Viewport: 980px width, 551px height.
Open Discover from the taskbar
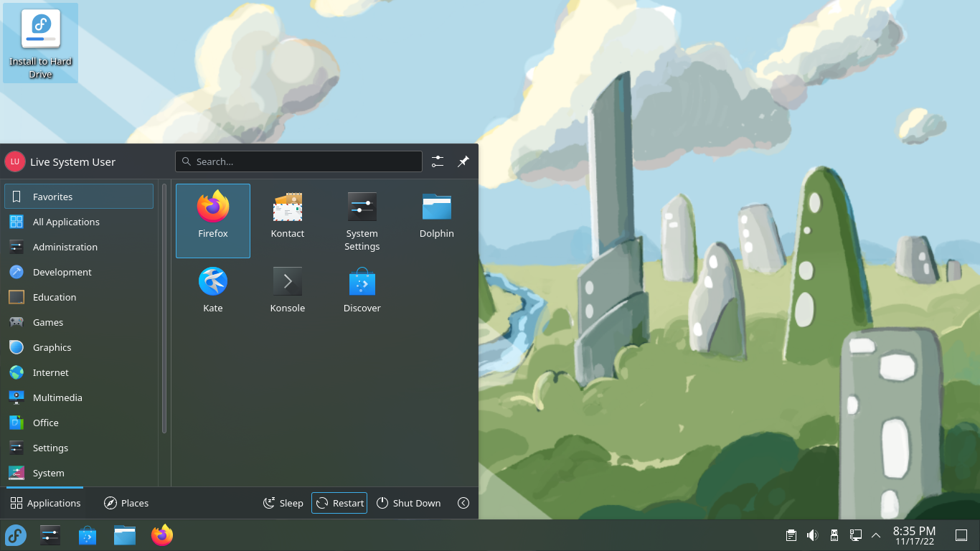(x=88, y=535)
